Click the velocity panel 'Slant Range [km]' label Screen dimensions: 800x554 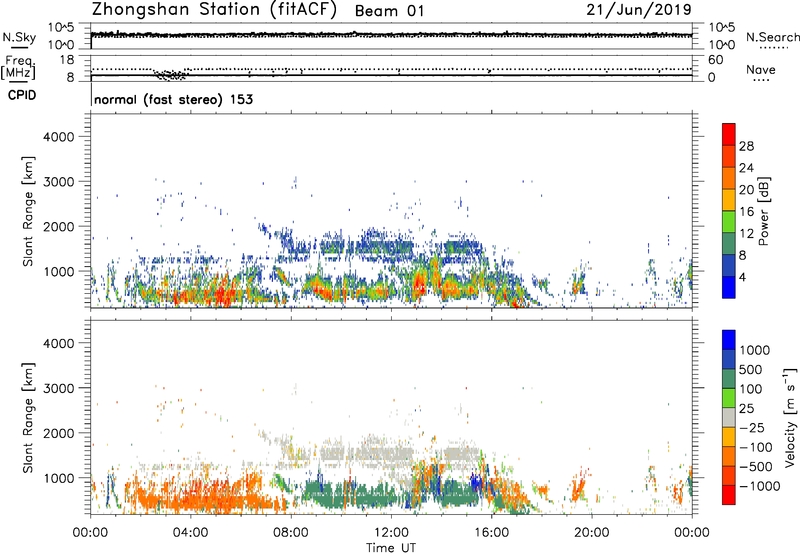point(28,417)
